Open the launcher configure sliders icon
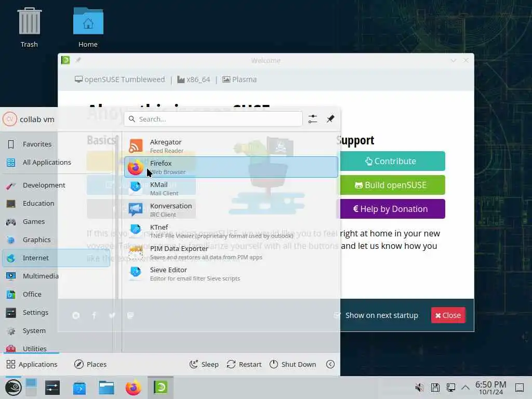Screen dimensions: 532x399 click(x=312, y=119)
